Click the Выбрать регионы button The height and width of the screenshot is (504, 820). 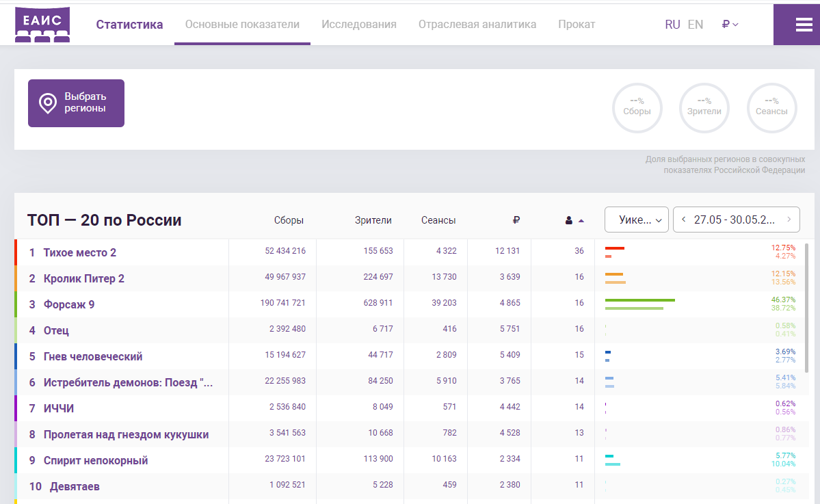pos(77,103)
